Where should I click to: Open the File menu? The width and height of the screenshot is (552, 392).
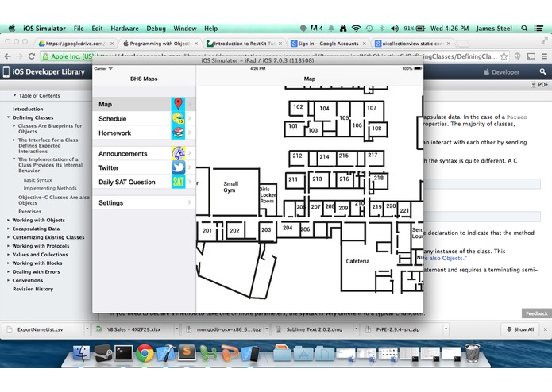(79, 29)
